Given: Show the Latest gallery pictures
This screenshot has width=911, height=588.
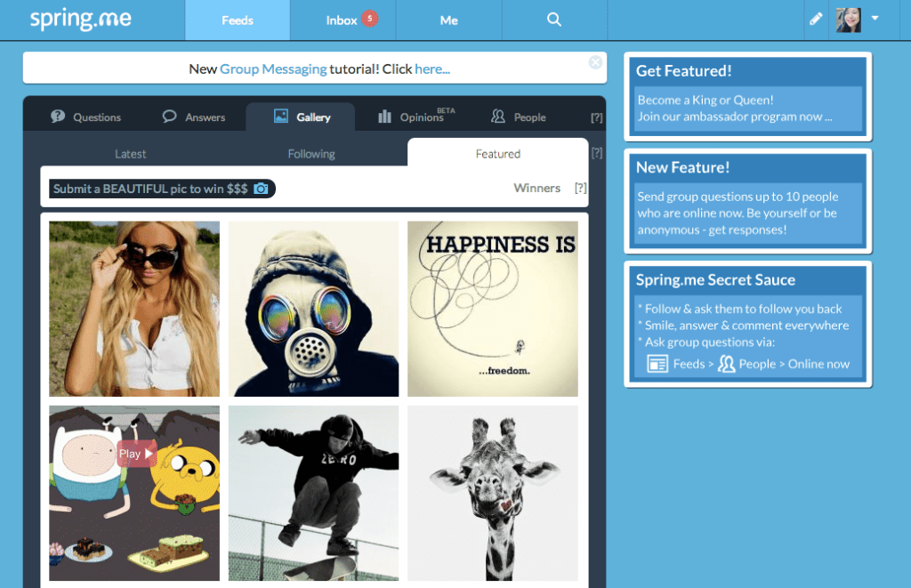Looking at the screenshot, I should 130,154.
